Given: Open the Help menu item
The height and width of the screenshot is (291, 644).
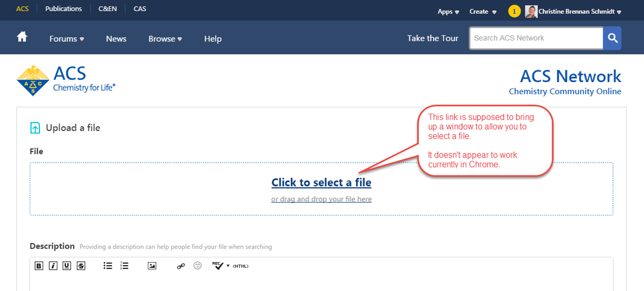Looking at the screenshot, I should 213,39.
